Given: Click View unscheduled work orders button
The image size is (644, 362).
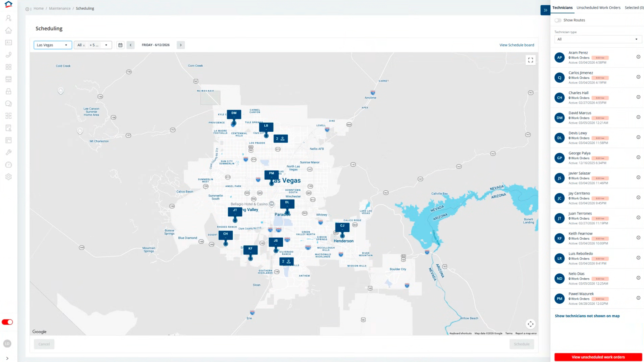Looking at the screenshot, I should pyautogui.click(x=598, y=357).
